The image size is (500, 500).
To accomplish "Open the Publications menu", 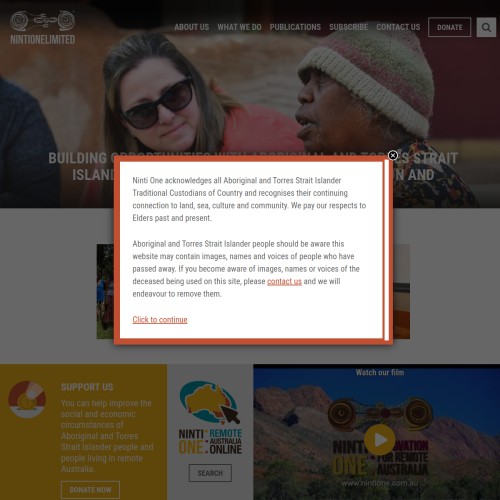I will 295,27.
